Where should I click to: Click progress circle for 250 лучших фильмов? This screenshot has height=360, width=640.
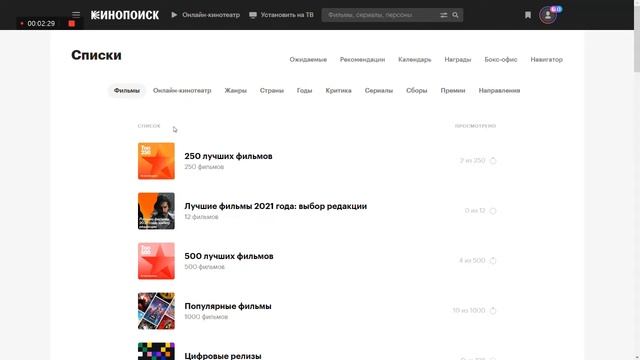pos(493,160)
